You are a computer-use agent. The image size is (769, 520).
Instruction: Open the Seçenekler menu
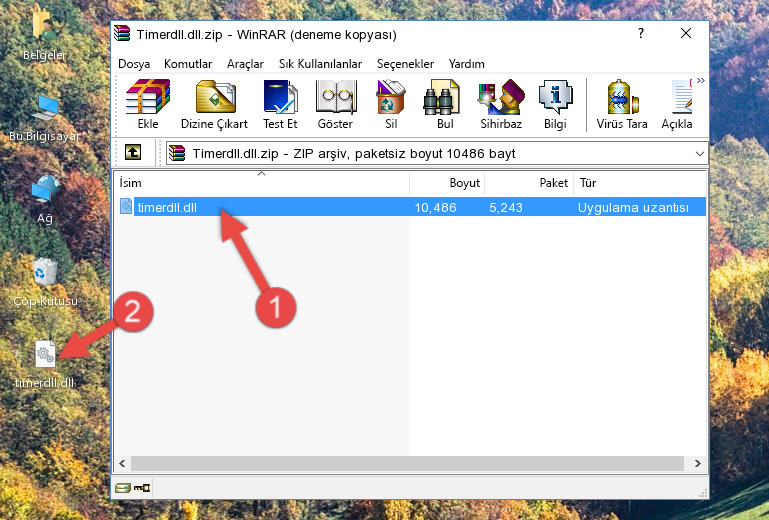point(405,64)
